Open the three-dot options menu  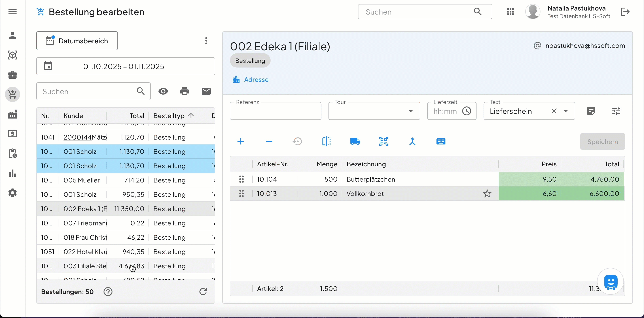pos(206,41)
